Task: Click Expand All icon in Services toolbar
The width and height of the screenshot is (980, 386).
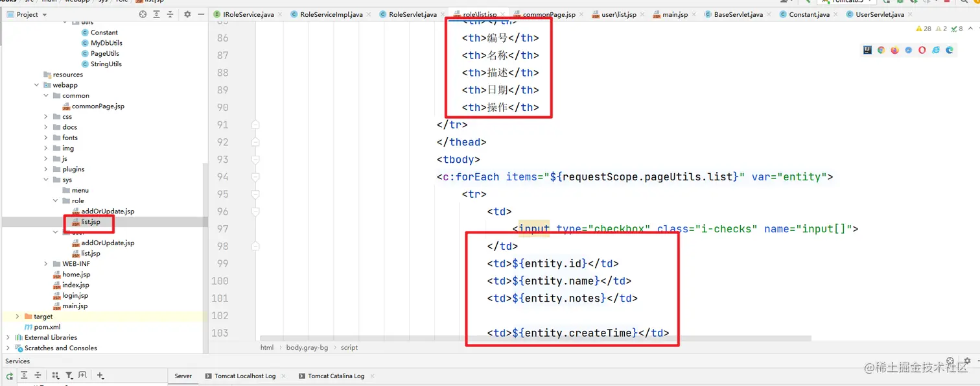Action: [x=24, y=376]
